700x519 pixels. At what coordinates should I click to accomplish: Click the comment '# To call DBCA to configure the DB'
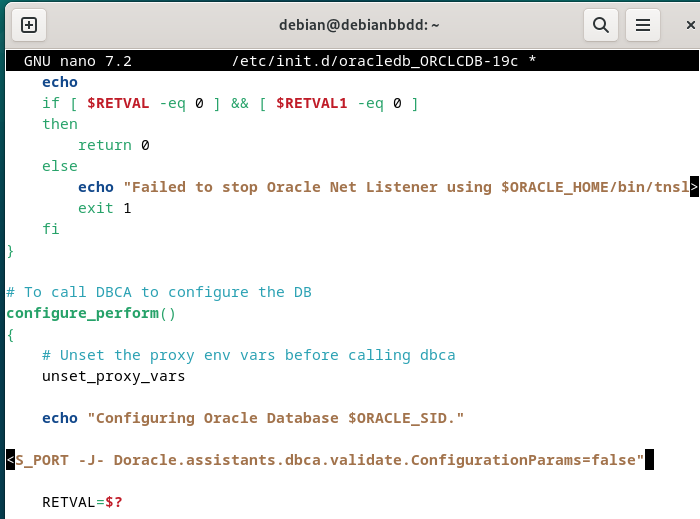click(x=159, y=292)
